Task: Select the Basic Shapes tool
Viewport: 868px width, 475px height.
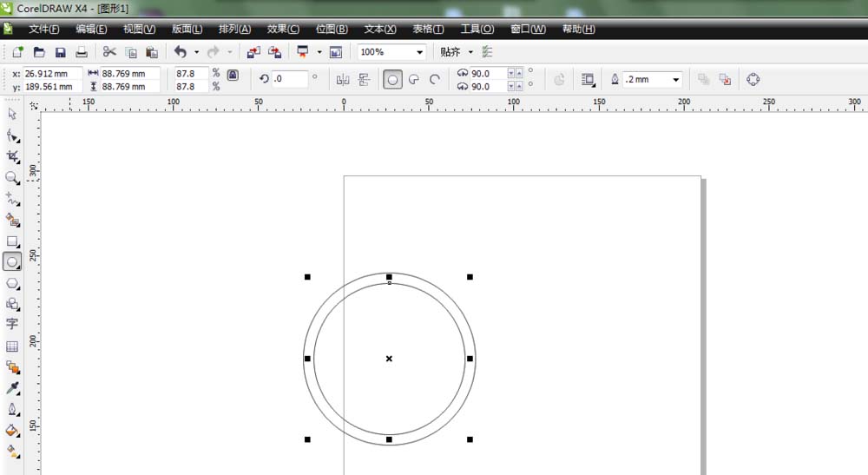Action: click(12, 304)
